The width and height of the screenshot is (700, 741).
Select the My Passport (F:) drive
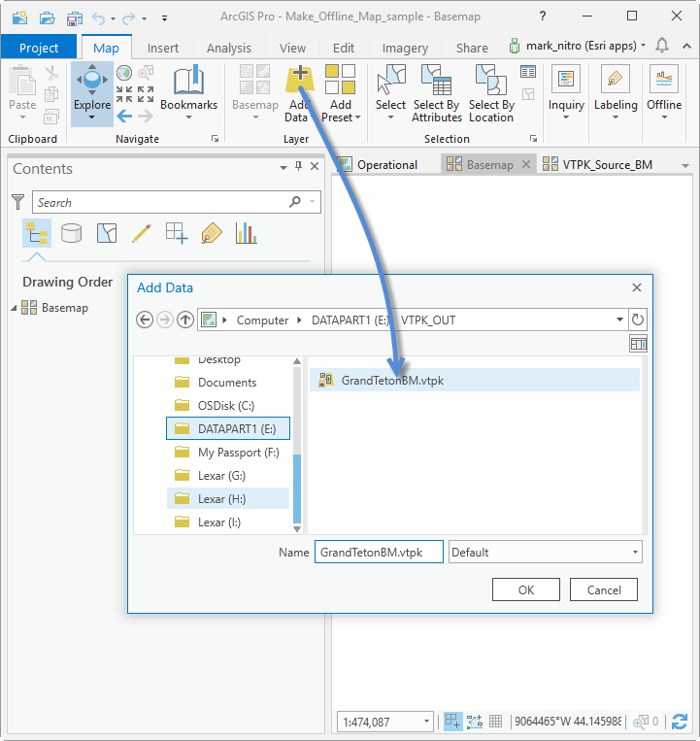tap(227, 453)
